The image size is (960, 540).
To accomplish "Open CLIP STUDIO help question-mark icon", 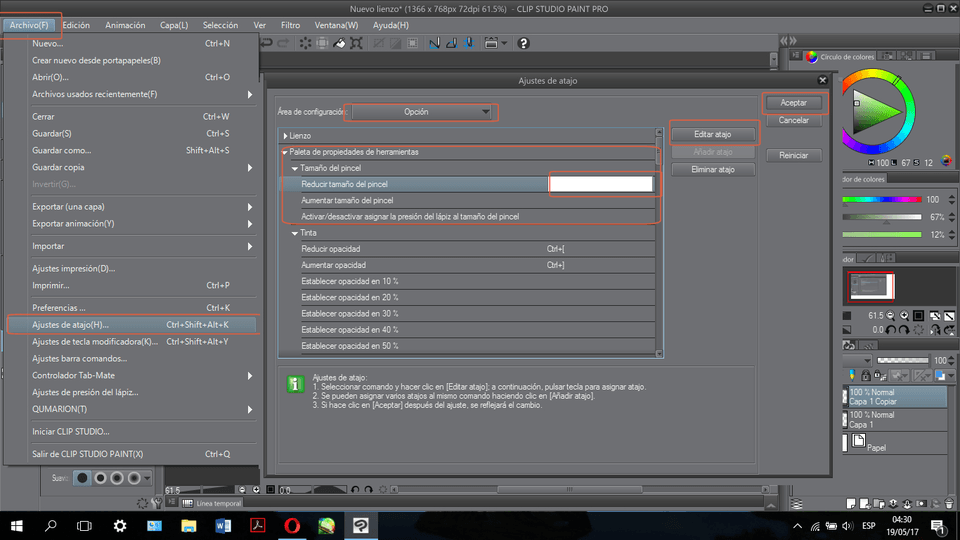I will [x=523, y=43].
